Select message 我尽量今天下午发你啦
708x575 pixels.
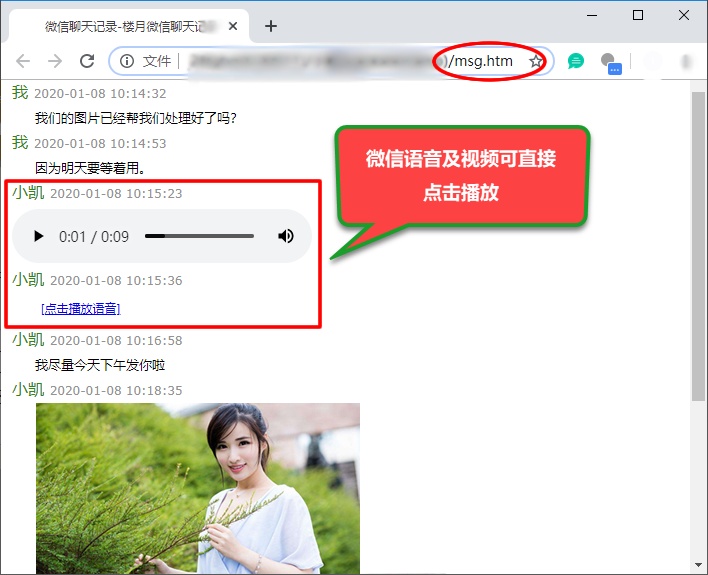click(x=100, y=365)
